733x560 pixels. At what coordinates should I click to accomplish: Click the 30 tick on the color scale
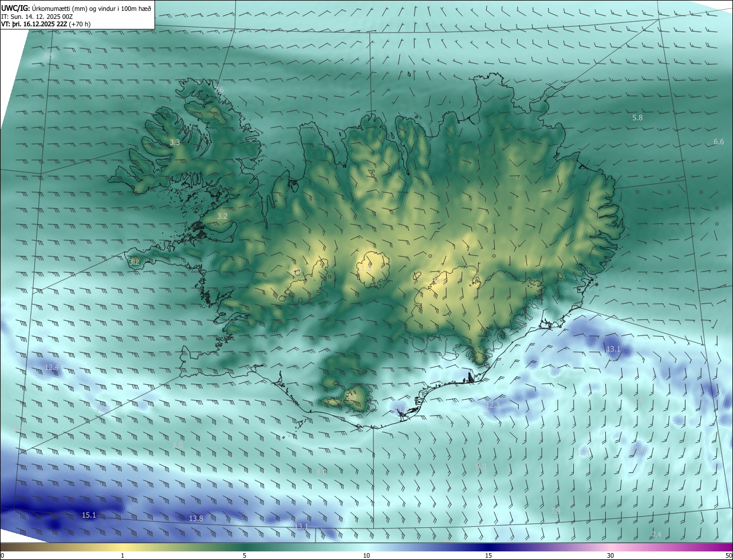(x=610, y=555)
